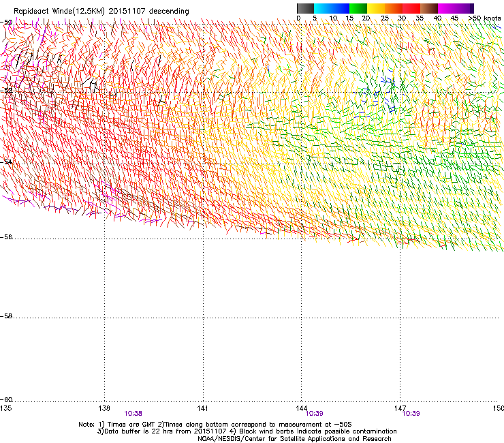
Task: Click the legend value 0
Action: coord(298,18)
